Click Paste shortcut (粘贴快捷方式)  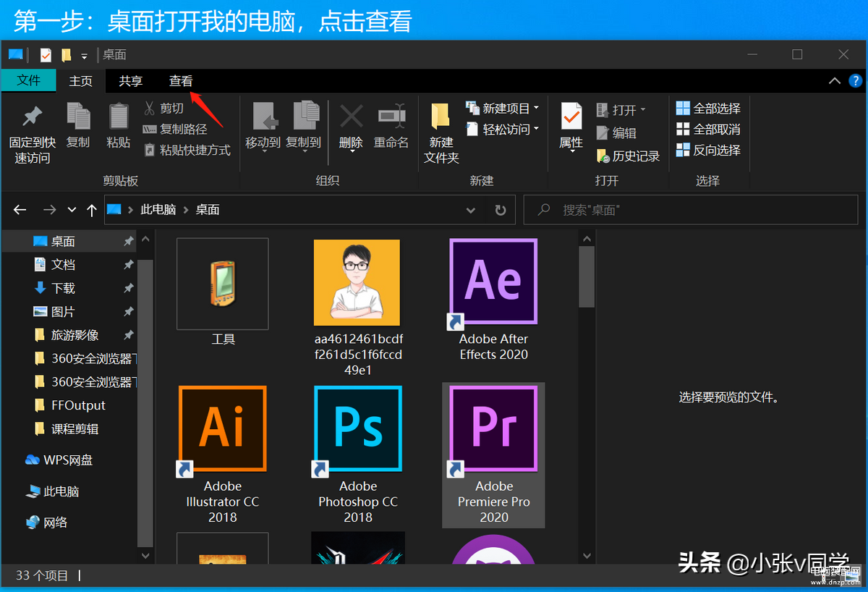[x=187, y=151]
